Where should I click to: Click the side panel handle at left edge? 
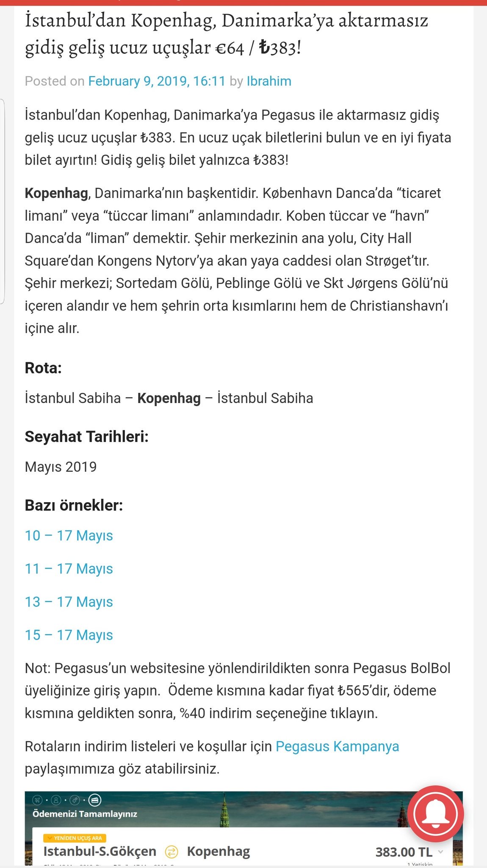point(2,201)
